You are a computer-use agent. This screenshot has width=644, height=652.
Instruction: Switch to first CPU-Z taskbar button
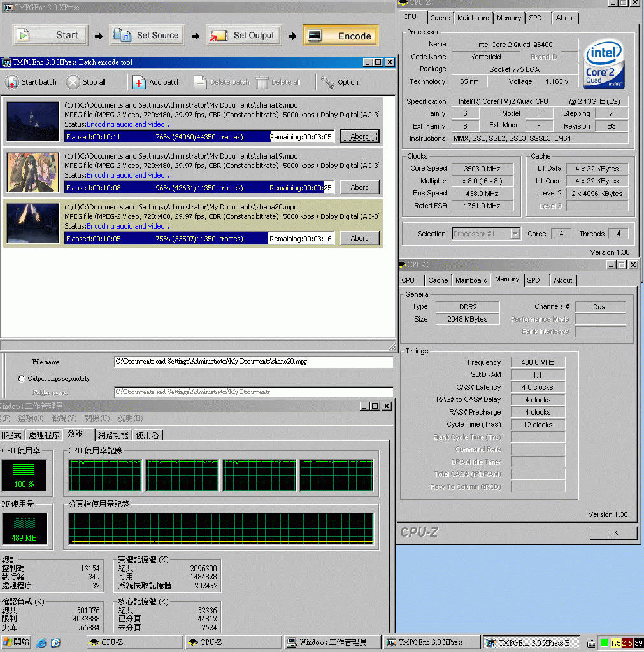point(135,642)
